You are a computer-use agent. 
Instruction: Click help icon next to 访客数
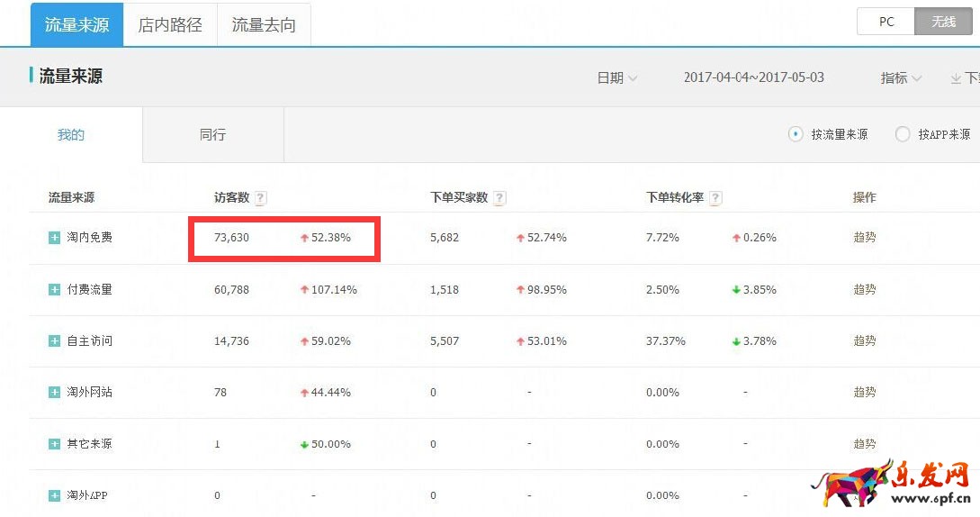[261, 198]
